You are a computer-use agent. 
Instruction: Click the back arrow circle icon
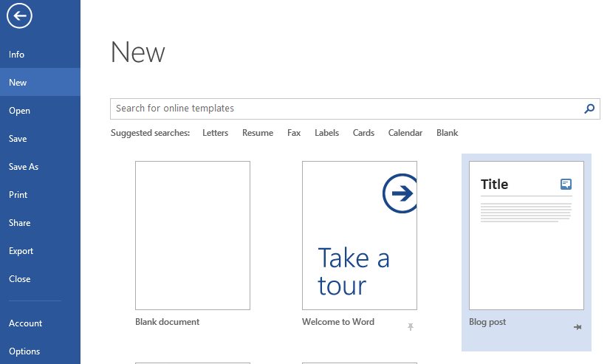19,16
